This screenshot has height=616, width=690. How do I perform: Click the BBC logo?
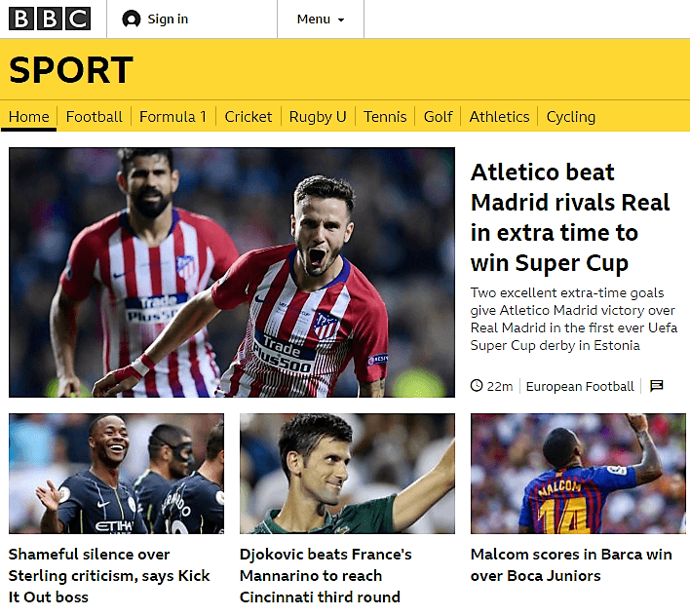(50, 19)
